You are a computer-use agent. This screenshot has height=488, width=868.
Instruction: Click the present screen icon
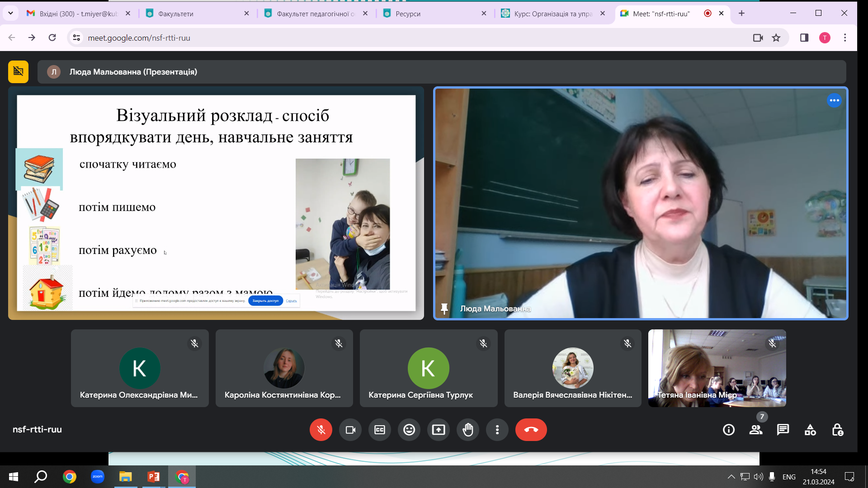[439, 430]
